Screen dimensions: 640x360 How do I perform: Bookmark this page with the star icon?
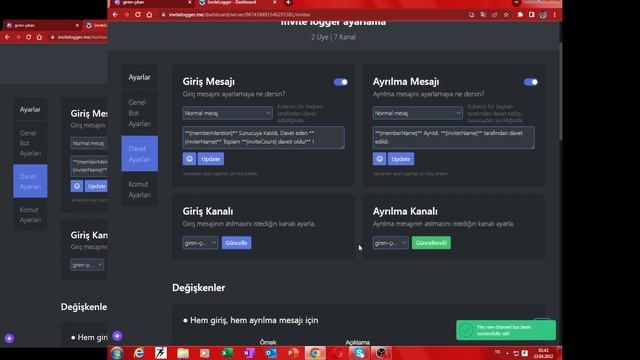pyautogui.click(x=507, y=15)
